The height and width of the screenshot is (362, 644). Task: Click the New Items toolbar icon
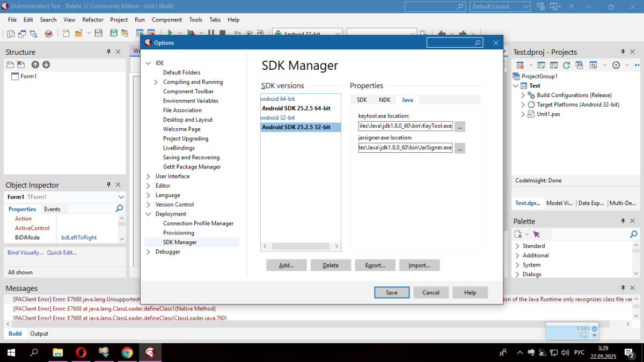65,33
